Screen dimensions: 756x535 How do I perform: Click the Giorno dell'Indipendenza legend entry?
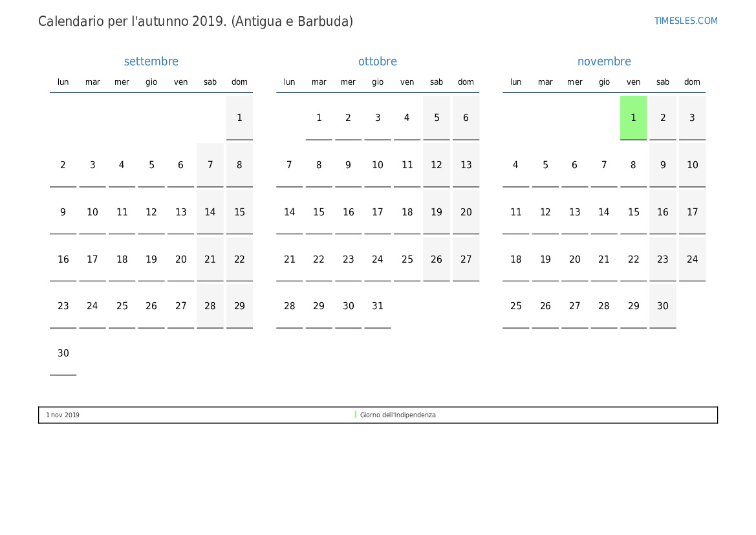398,415
